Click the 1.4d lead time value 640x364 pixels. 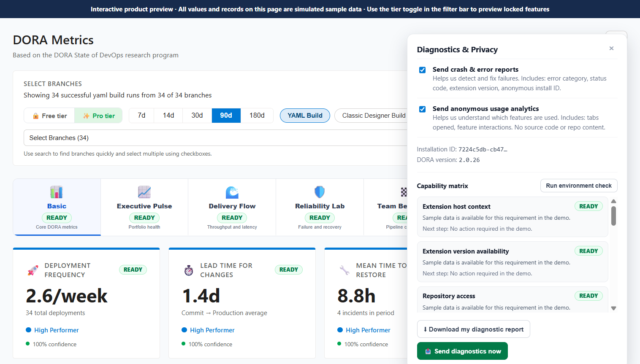(201, 296)
